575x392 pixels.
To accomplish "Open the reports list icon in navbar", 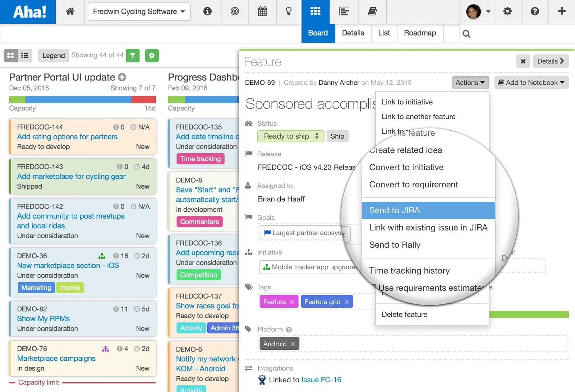I will point(344,11).
